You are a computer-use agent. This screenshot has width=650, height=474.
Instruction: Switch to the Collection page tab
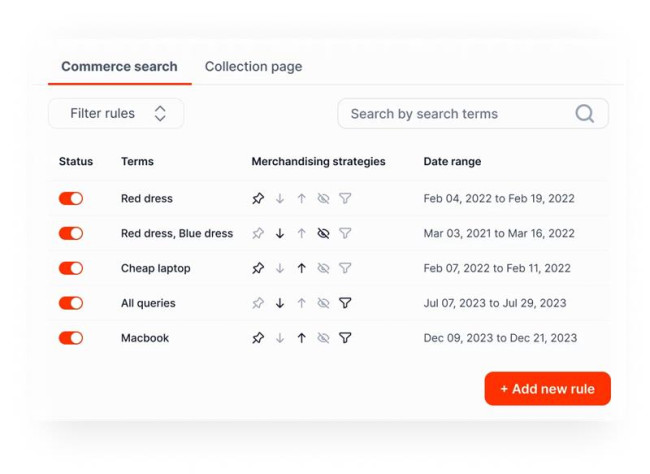click(x=253, y=67)
